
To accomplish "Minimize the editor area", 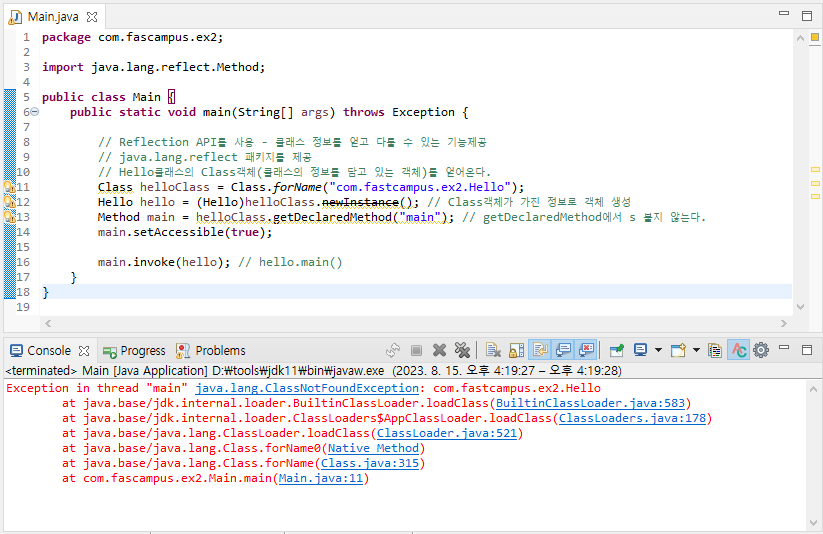I will [784, 14].
